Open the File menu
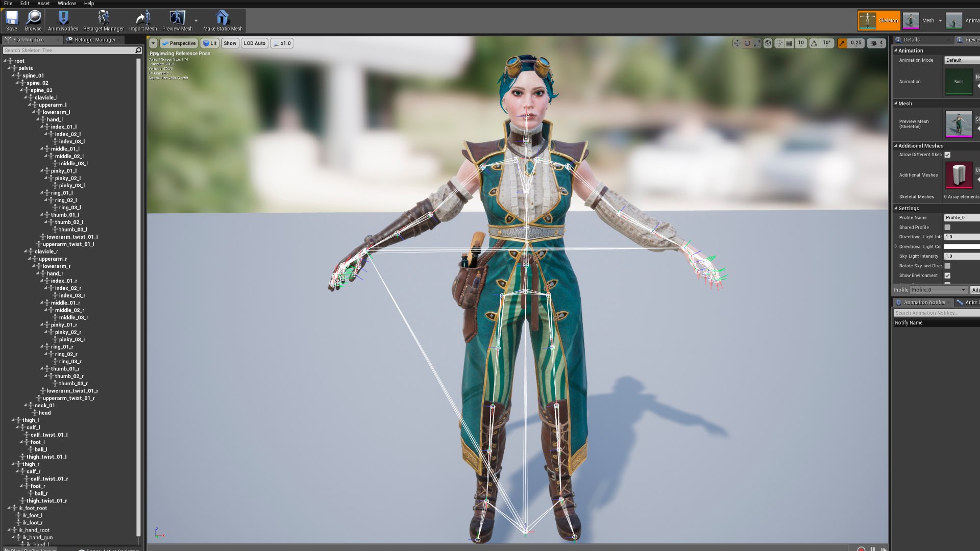Image resolution: width=980 pixels, height=551 pixels. pos(8,3)
